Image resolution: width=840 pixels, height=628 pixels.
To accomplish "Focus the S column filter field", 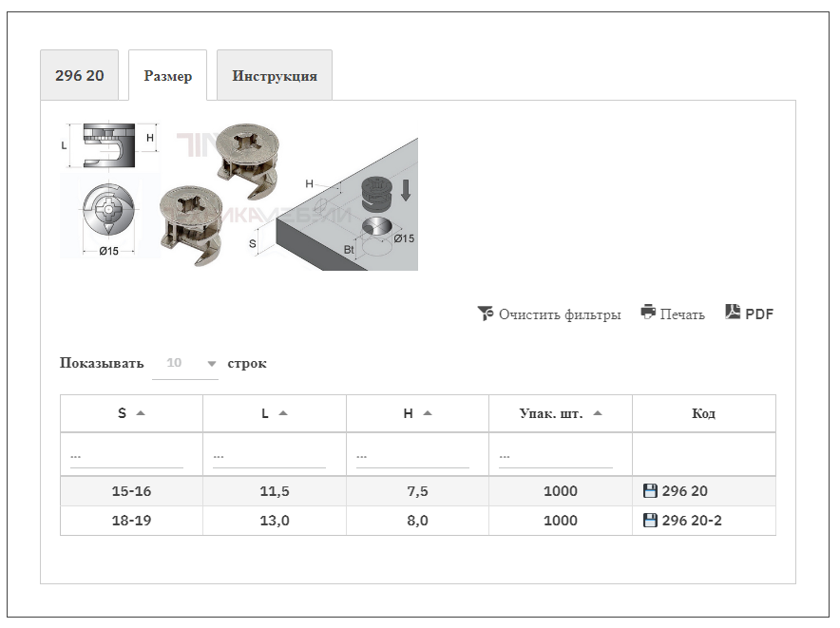I will 126,457.
